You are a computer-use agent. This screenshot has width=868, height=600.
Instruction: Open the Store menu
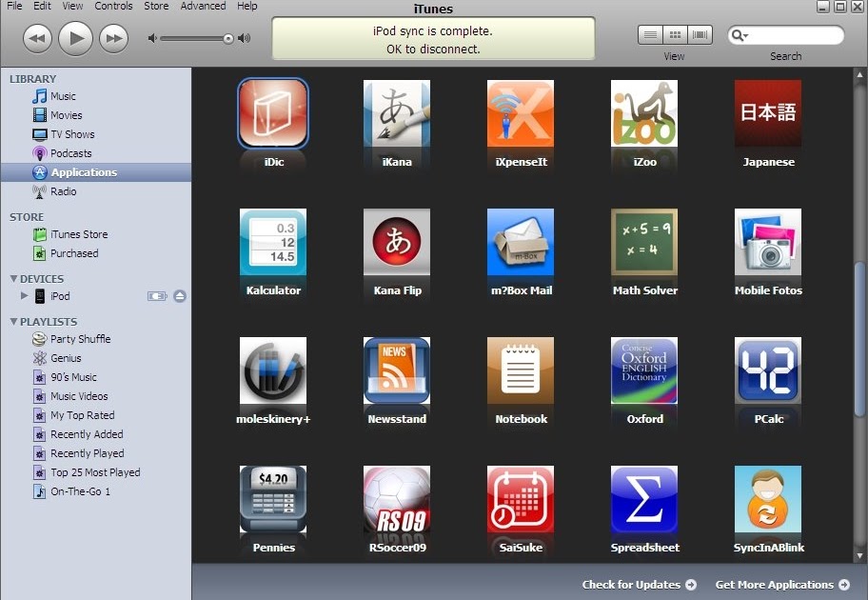[x=156, y=6]
